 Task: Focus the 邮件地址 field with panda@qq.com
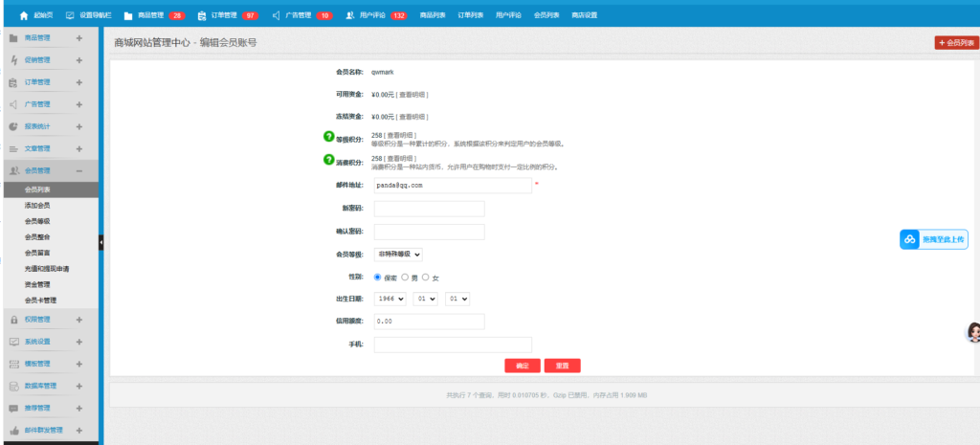[x=453, y=186]
